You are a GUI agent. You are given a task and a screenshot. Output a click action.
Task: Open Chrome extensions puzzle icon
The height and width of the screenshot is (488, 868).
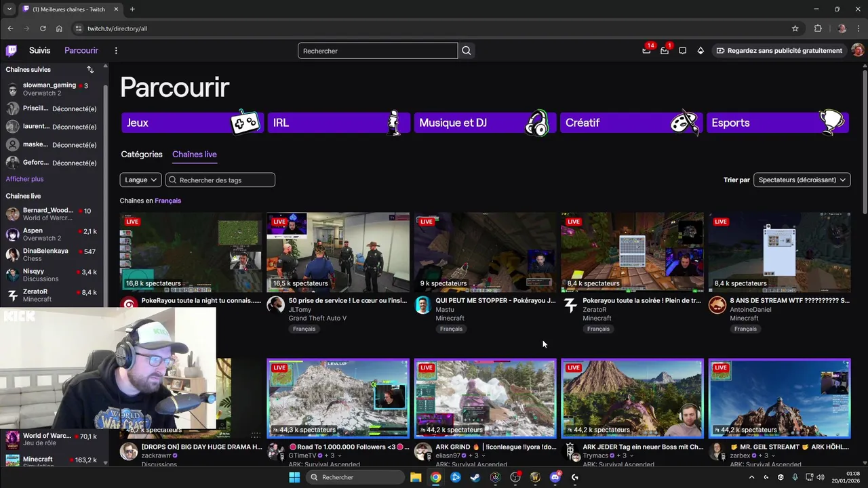click(818, 28)
